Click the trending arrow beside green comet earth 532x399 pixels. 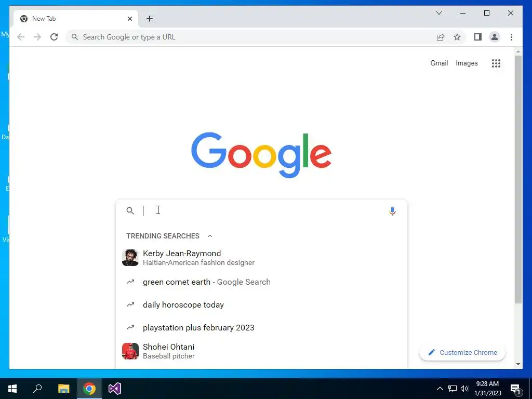(x=130, y=282)
